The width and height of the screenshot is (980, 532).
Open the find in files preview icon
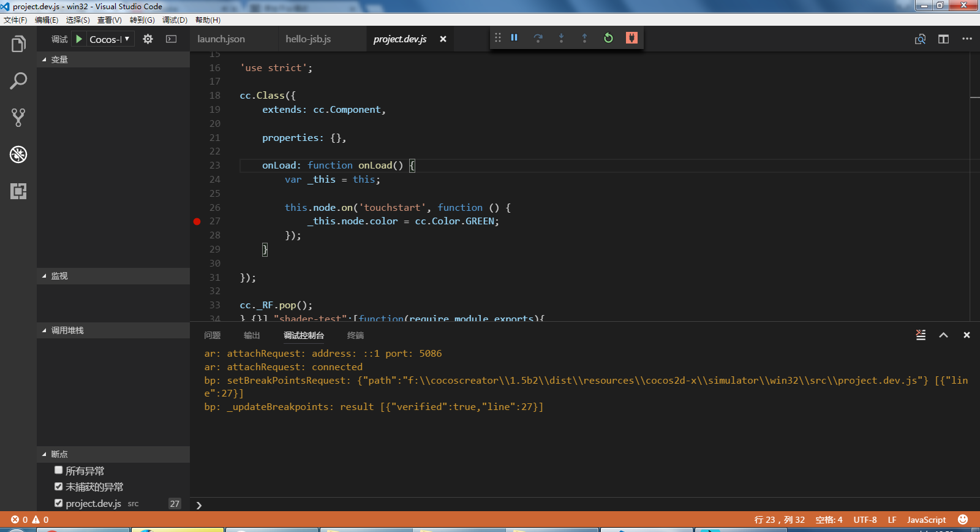click(920, 39)
